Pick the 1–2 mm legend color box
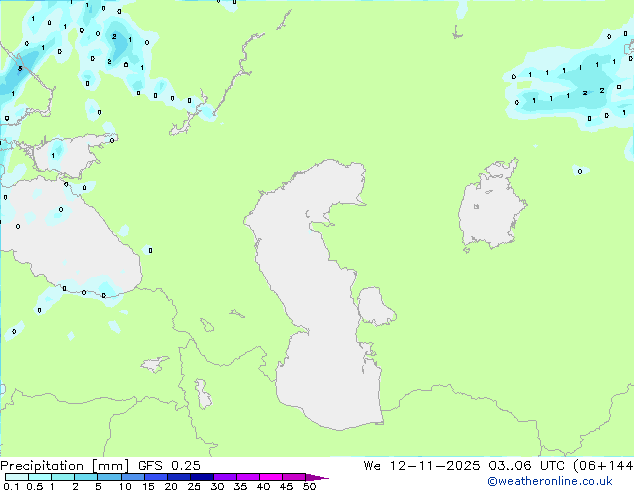 (x=63, y=477)
